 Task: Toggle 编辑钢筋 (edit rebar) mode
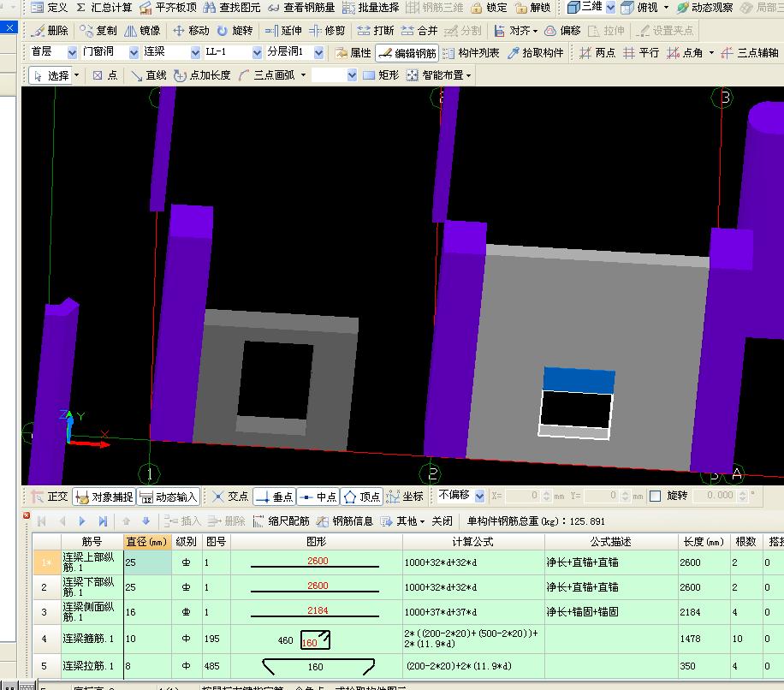coord(407,53)
